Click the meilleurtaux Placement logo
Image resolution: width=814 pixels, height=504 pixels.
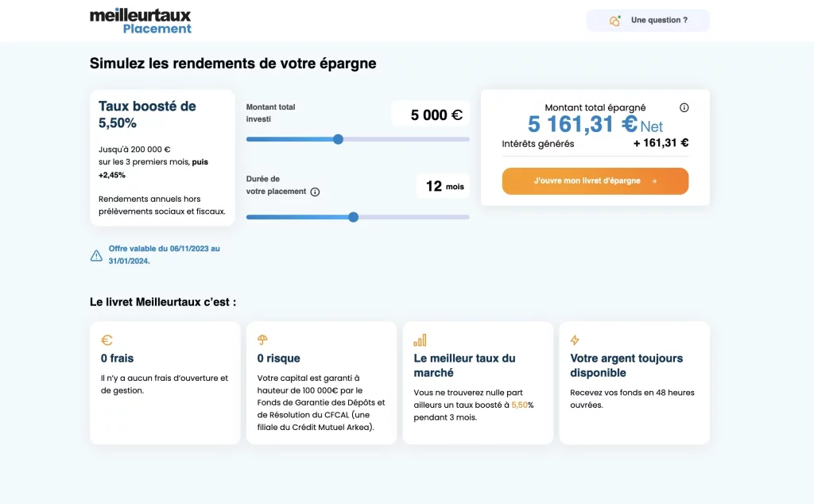[141, 21]
